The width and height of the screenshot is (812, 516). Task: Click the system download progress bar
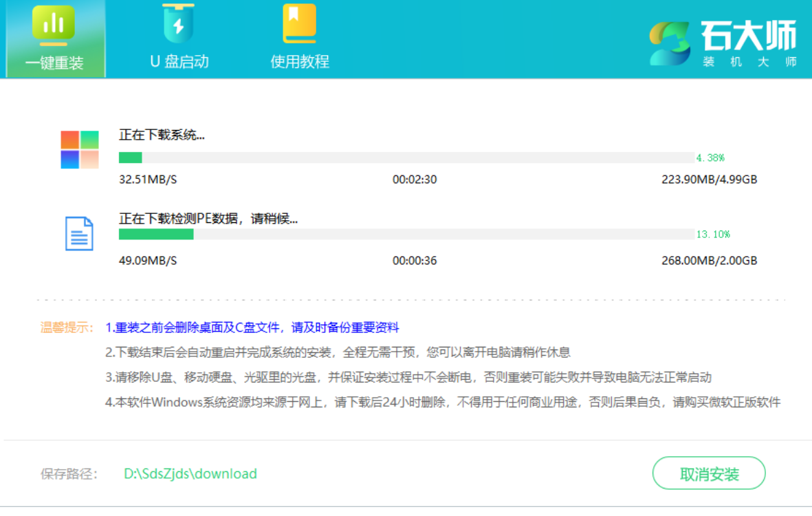pos(406,158)
